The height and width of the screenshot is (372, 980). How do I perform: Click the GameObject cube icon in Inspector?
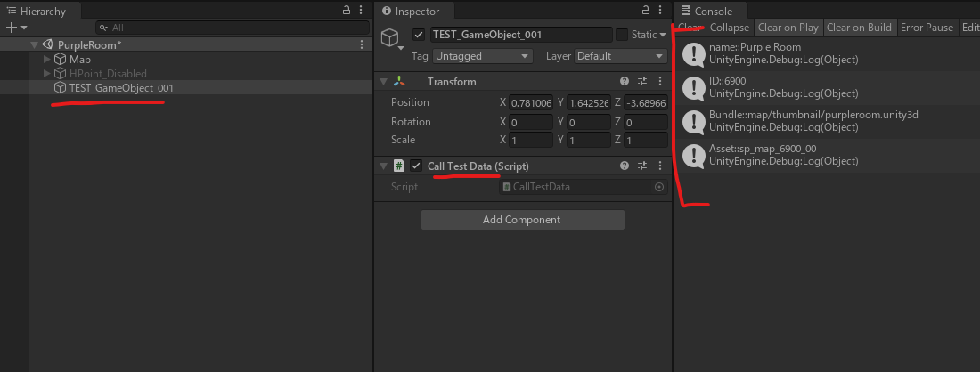[389, 36]
